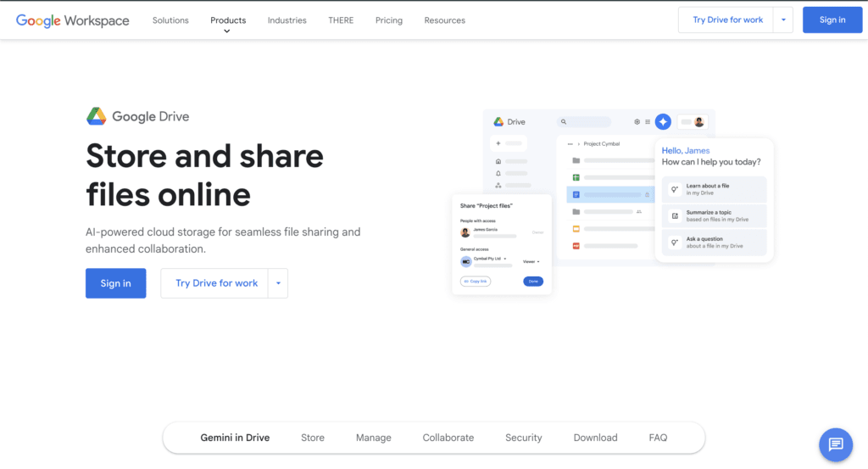Click the shared drives icon in Drive sidebar

click(x=498, y=186)
